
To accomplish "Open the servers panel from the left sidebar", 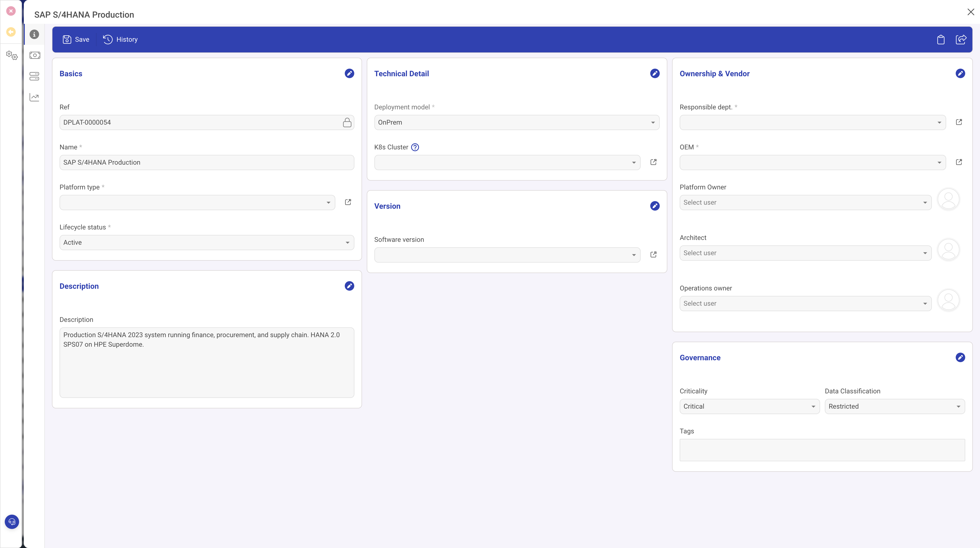I will [x=35, y=76].
